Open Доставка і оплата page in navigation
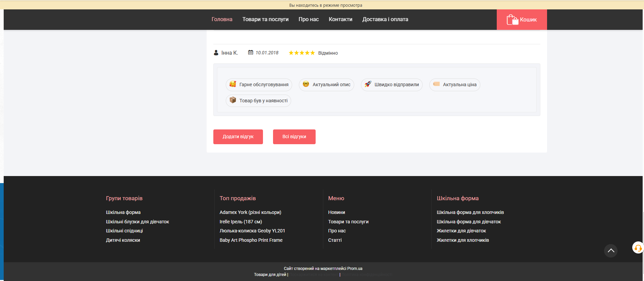 (385, 19)
